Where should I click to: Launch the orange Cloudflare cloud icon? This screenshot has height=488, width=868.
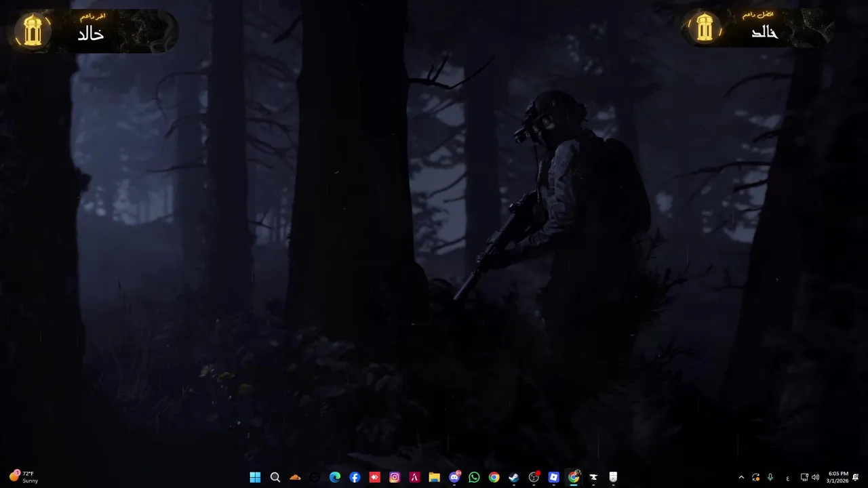click(x=295, y=477)
